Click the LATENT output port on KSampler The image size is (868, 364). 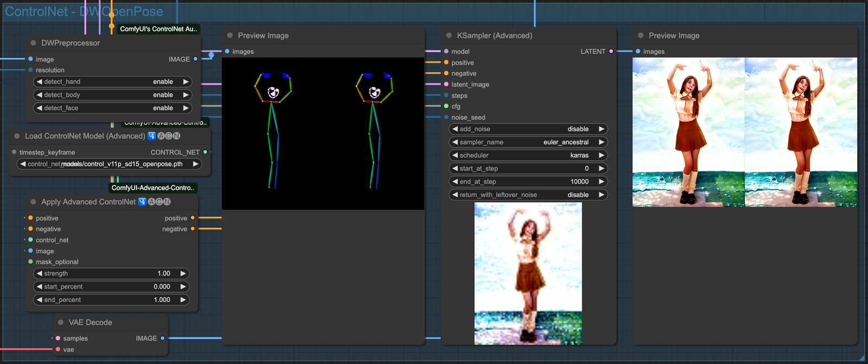coord(611,52)
